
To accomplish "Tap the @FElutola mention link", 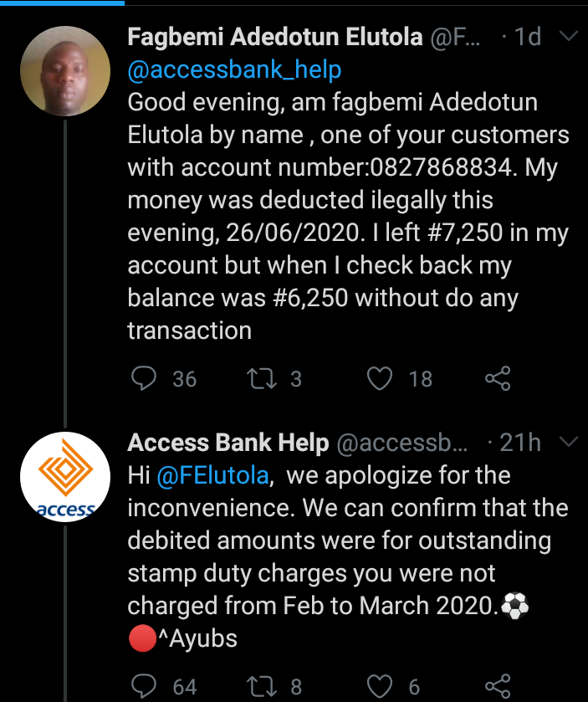I will coord(213,475).
